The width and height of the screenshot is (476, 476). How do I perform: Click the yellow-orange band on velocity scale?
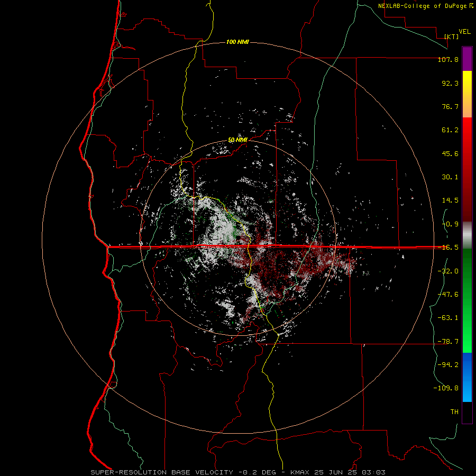(x=467, y=94)
